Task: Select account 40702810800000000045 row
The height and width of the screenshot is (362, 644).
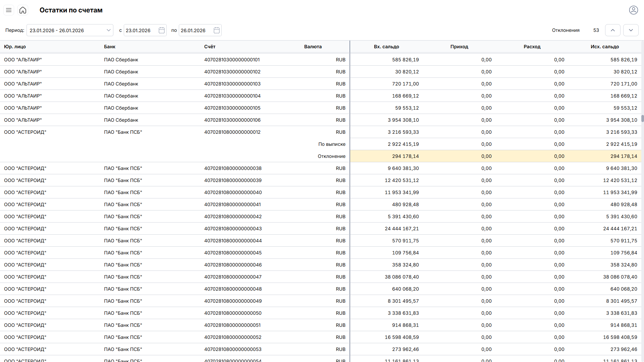Action: pyautogui.click(x=233, y=253)
